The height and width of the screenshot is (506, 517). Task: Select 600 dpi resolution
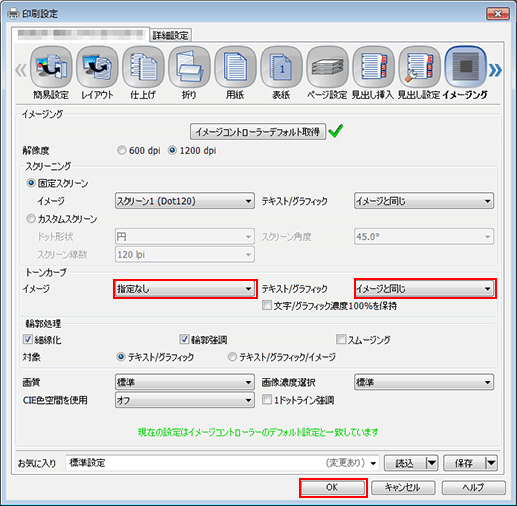pyautogui.click(x=122, y=150)
